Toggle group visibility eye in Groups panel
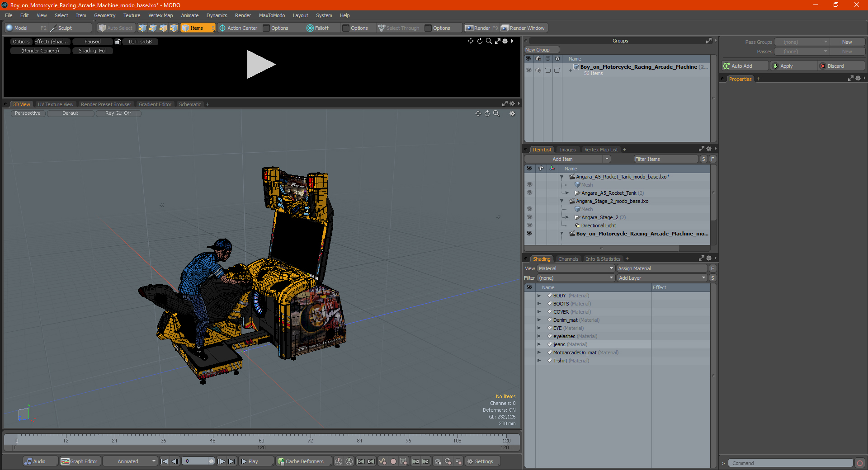 coord(528,70)
